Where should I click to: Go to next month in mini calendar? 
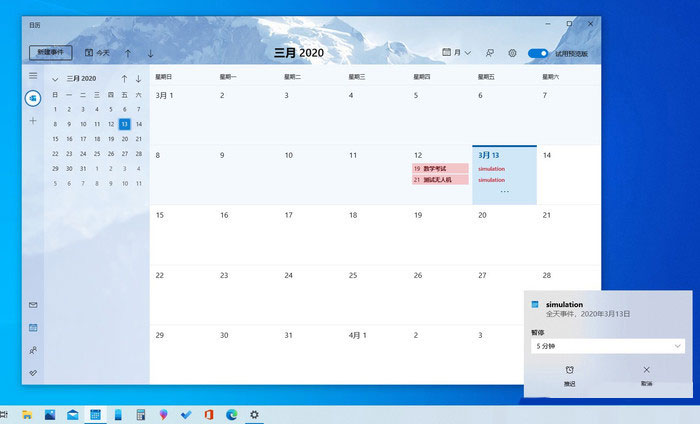pyautogui.click(x=139, y=78)
